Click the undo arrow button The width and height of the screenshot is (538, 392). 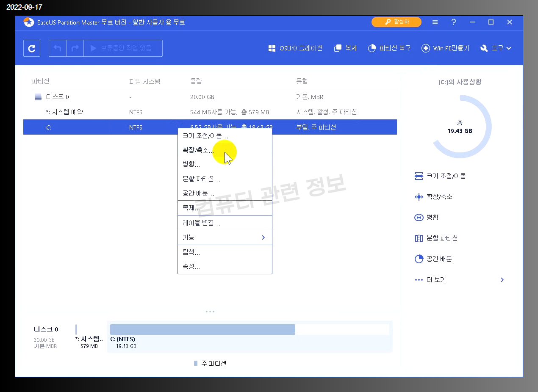[x=58, y=48]
